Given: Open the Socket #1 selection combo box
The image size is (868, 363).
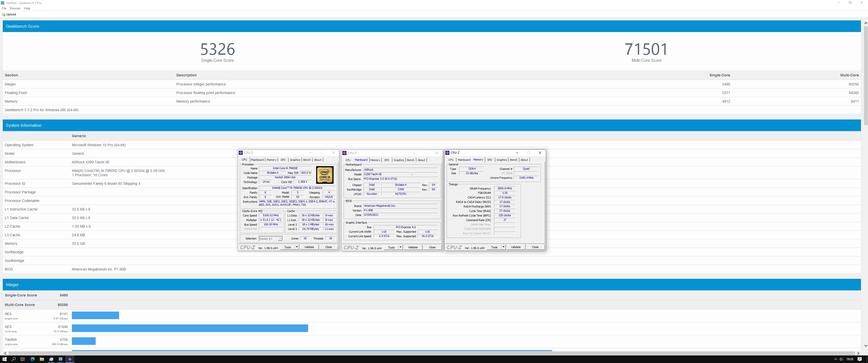Looking at the screenshot, I should [270, 239].
